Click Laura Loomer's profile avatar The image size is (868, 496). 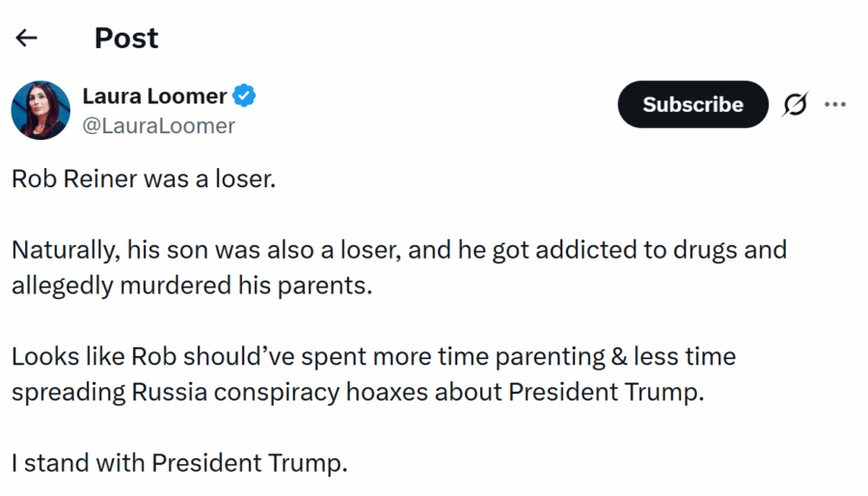(x=41, y=110)
